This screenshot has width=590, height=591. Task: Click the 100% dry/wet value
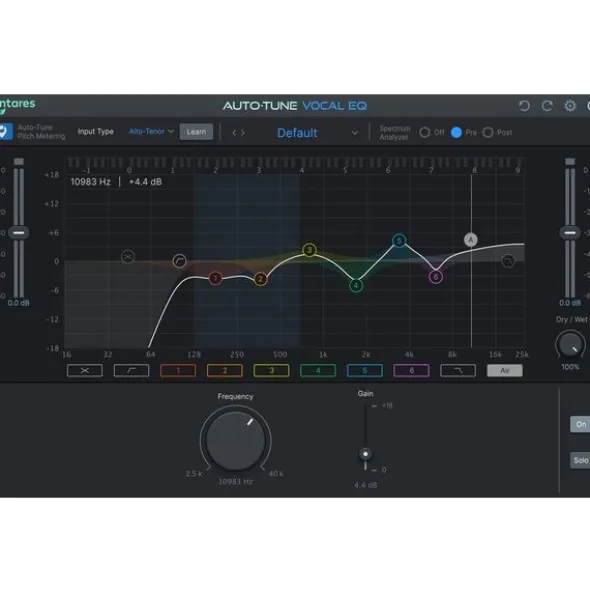tap(570, 367)
